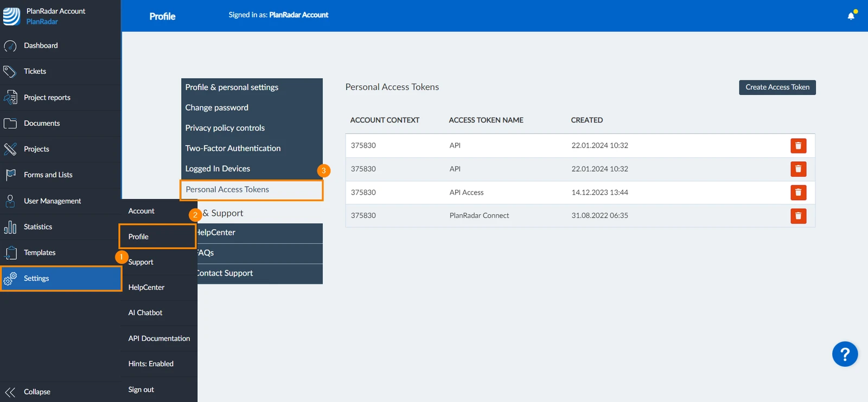Click the Dashboard gauge icon
The height and width of the screenshot is (402, 868).
[x=10, y=46]
